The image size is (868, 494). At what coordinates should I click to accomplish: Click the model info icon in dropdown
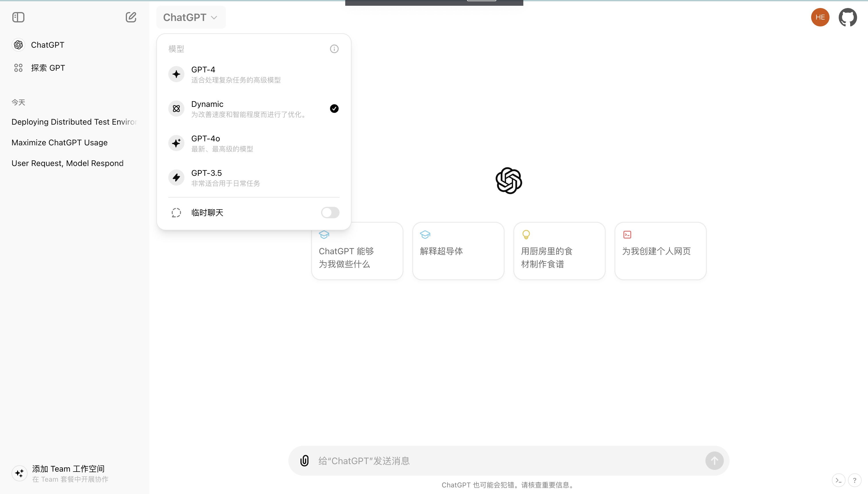coord(334,49)
